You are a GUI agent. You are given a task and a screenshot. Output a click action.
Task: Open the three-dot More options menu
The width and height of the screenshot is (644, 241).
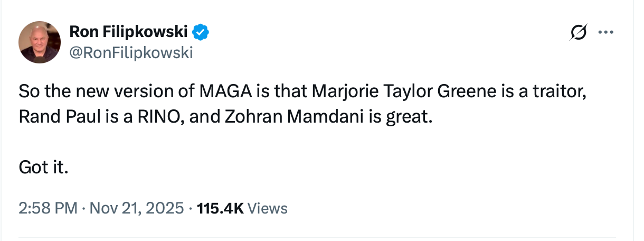(x=605, y=33)
